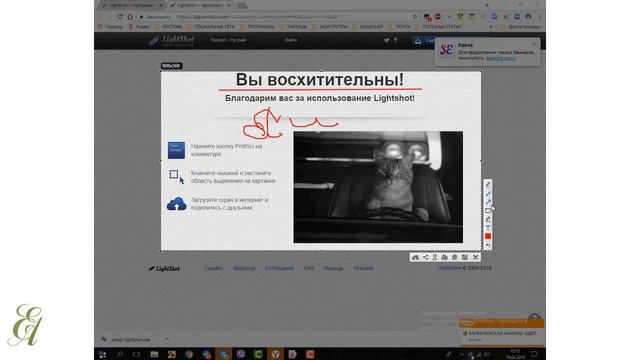The width and height of the screenshot is (640, 360).
Task: Click the cloud upload illustration icon
Action: pos(176,204)
